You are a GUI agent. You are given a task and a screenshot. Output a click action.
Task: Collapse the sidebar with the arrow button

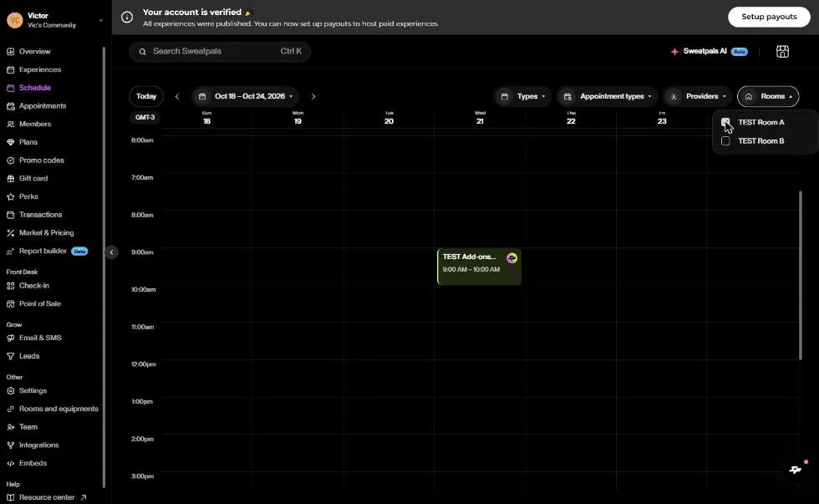(x=111, y=252)
